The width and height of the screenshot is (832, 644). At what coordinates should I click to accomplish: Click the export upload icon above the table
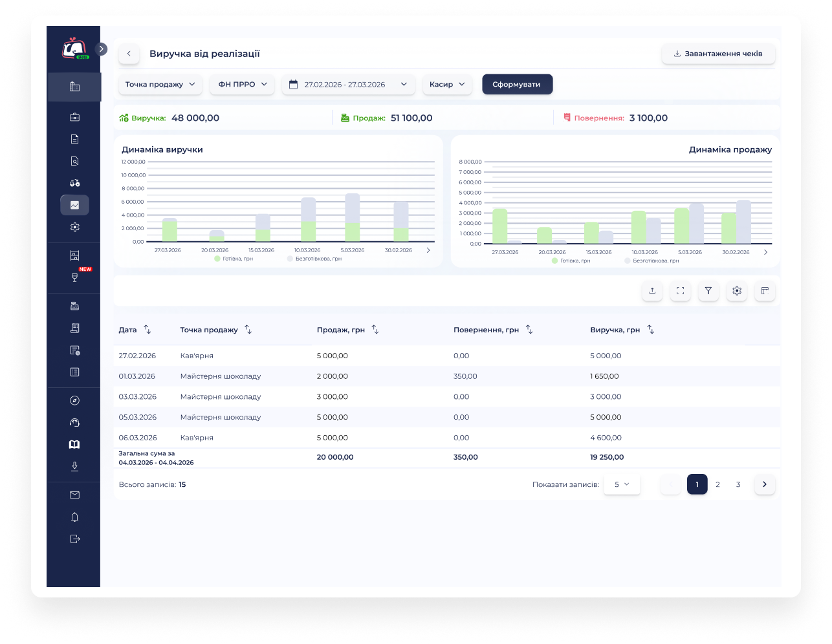click(x=652, y=291)
